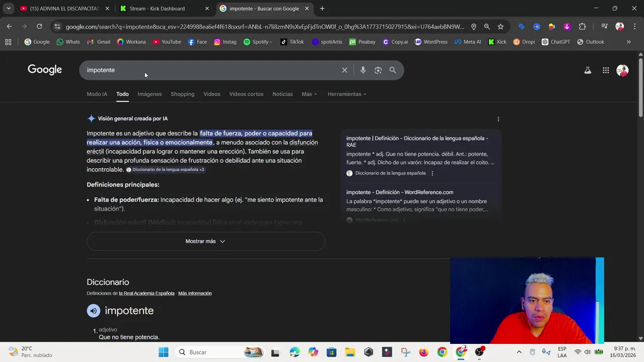Open the weather widget showing 20°C

coord(30,352)
